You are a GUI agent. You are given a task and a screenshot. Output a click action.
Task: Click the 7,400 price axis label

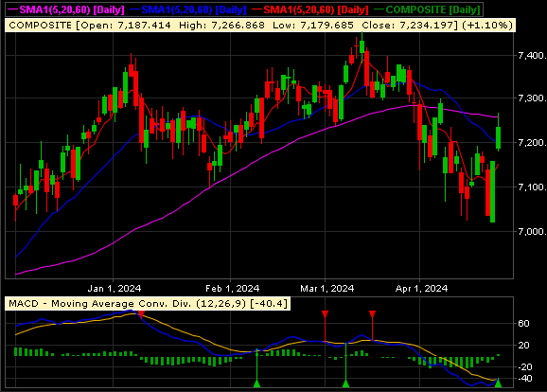532,55
